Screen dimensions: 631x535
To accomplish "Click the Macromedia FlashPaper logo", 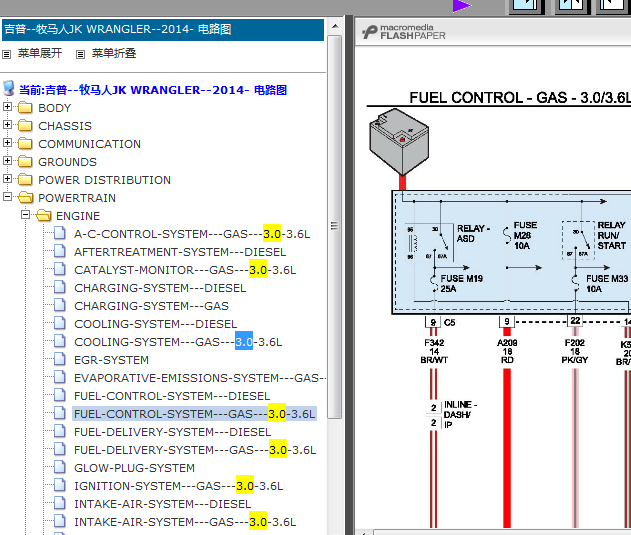I will [404, 32].
